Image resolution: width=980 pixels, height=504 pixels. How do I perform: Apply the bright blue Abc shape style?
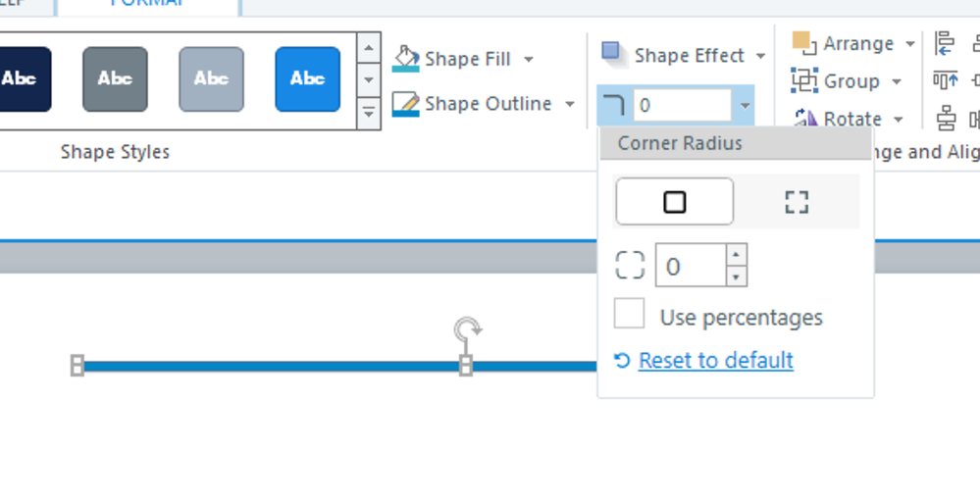pos(307,78)
